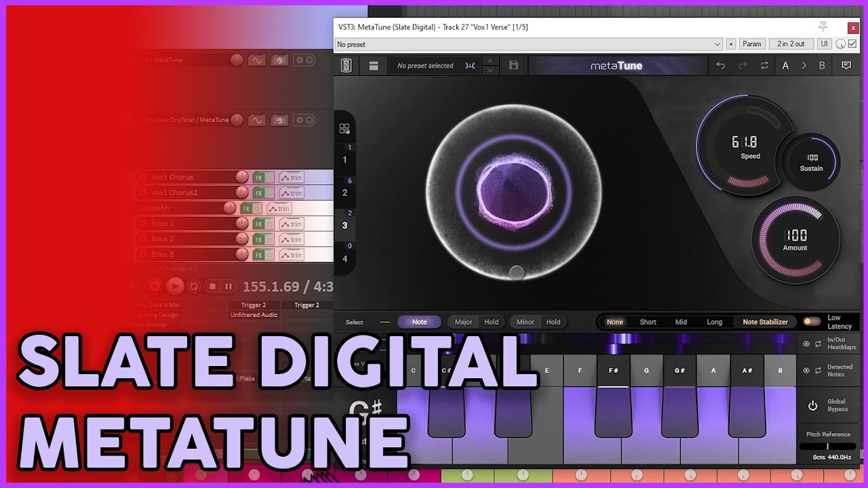
Task: Select the Major scale button
Action: tap(464, 323)
